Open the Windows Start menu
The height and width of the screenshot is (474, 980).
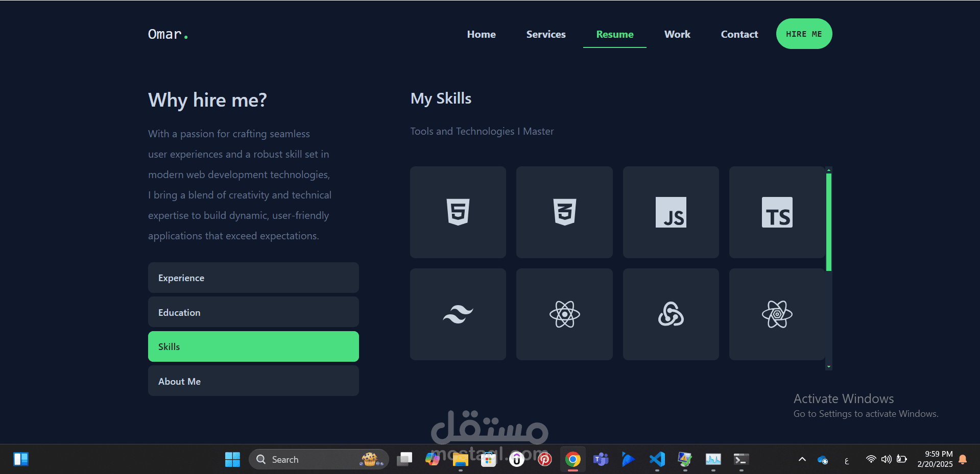[x=232, y=460]
